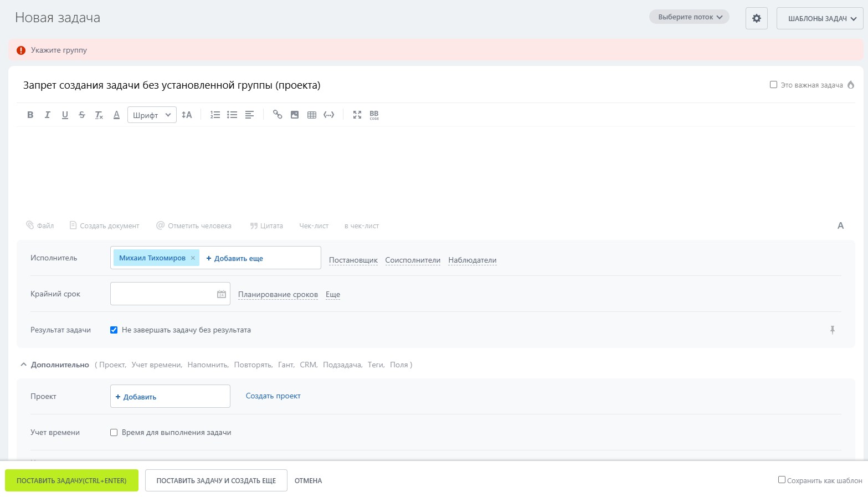The image size is (868, 497).
Task: Open task form settings gear
Action: pyautogui.click(x=756, y=18)
